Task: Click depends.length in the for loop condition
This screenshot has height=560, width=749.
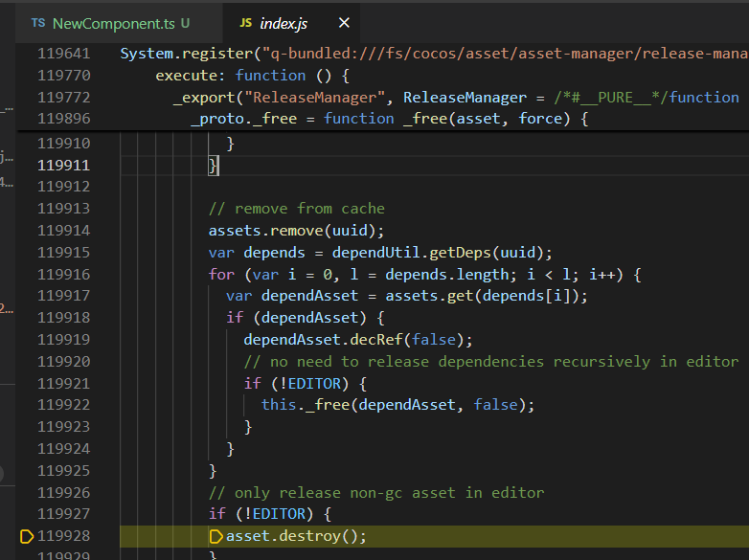Action: coord(447,275)
